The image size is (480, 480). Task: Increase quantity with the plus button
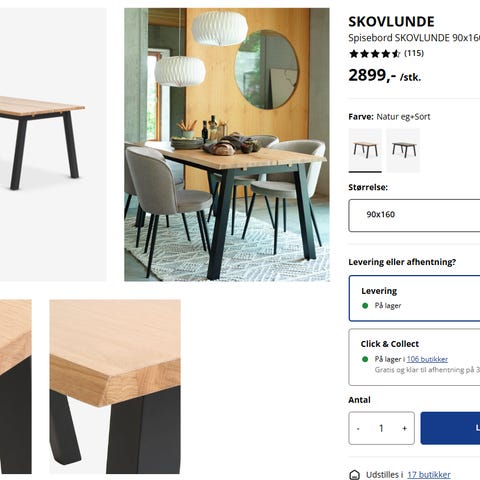404,428
